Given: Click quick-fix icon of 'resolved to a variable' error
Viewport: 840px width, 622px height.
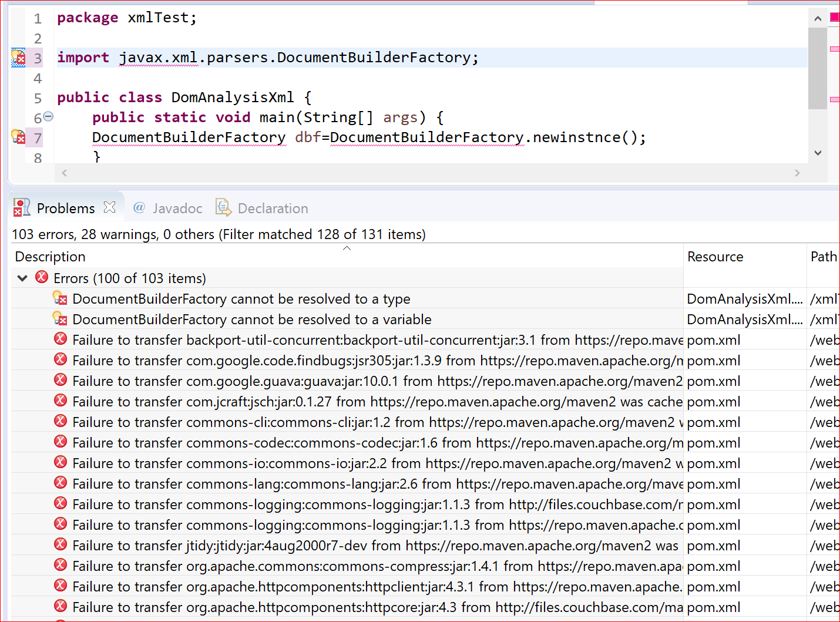Looking at the screenshot, I should [60, 319].
